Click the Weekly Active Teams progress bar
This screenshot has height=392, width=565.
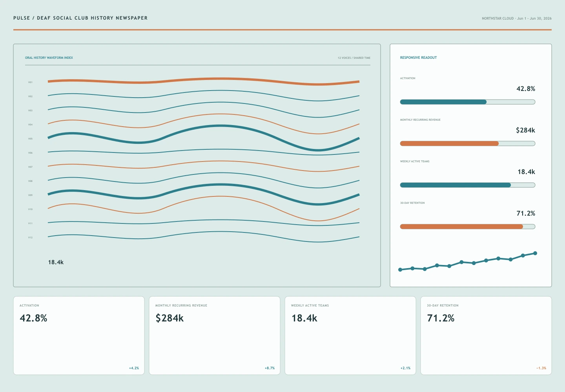coord(467,185)
